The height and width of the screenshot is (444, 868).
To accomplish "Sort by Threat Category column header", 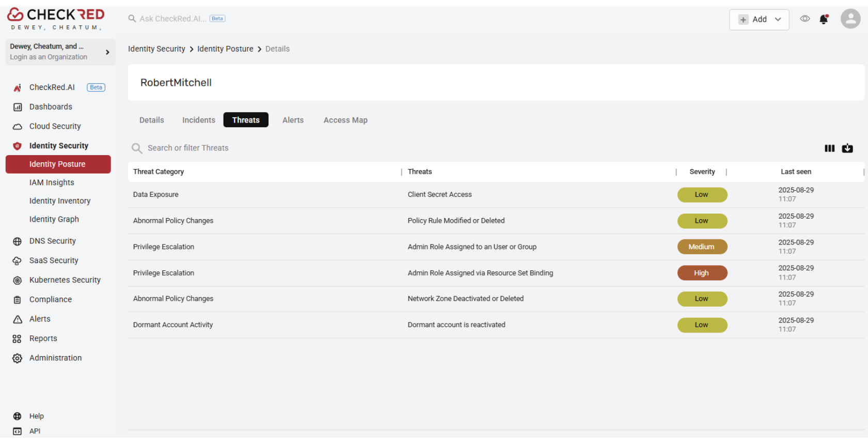I will pyautogui.click(x=159, y=172).
